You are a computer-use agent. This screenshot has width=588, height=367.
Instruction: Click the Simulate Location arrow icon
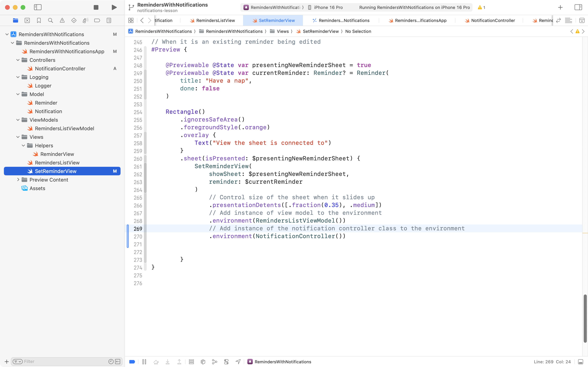[238, 362]
